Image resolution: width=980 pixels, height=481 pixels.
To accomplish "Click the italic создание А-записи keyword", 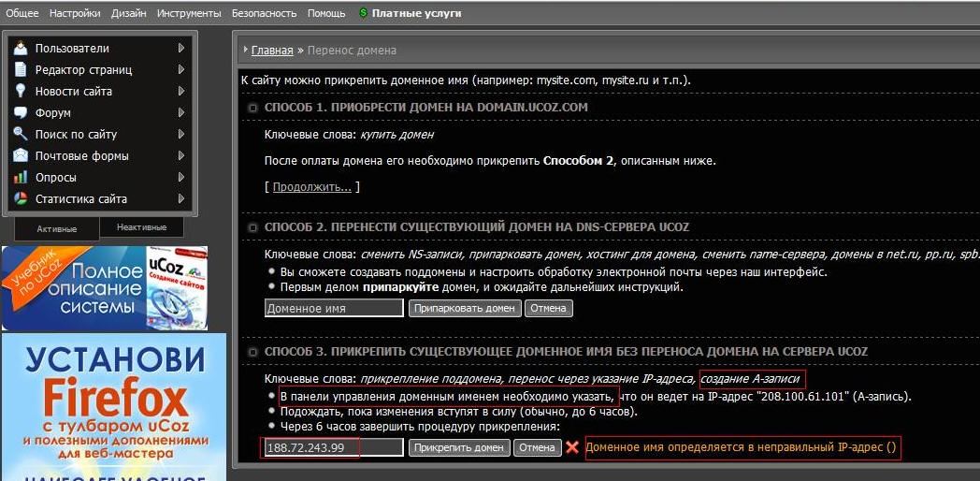I will 751,379.
